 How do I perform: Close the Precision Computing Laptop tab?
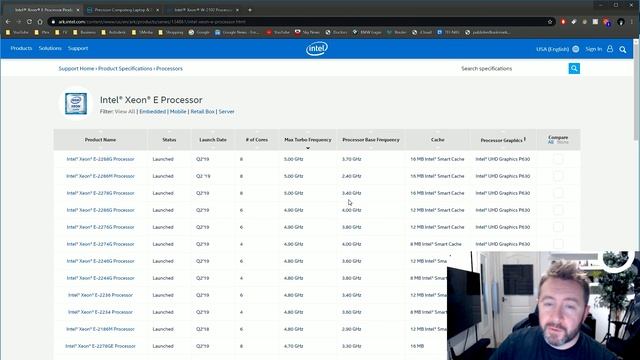158,10
